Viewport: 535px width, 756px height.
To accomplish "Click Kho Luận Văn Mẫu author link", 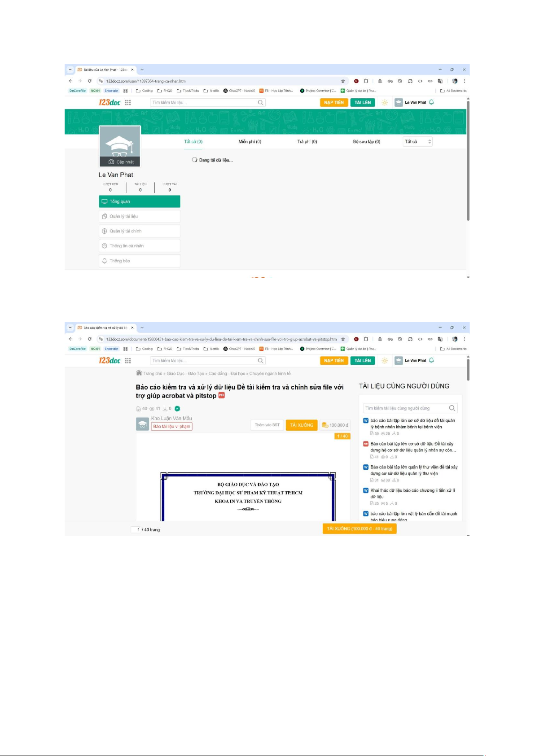I will tap(171, 418).
